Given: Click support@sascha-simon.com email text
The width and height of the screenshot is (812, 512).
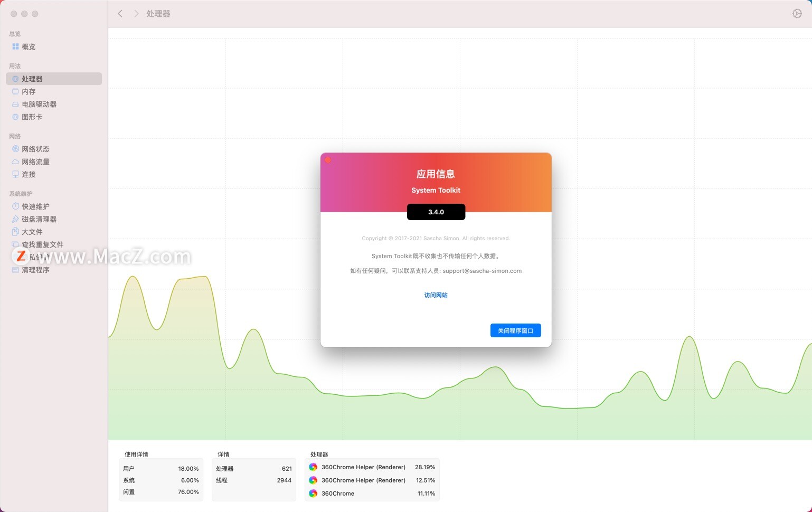Looking at the screenshot, I should point(482,271).
